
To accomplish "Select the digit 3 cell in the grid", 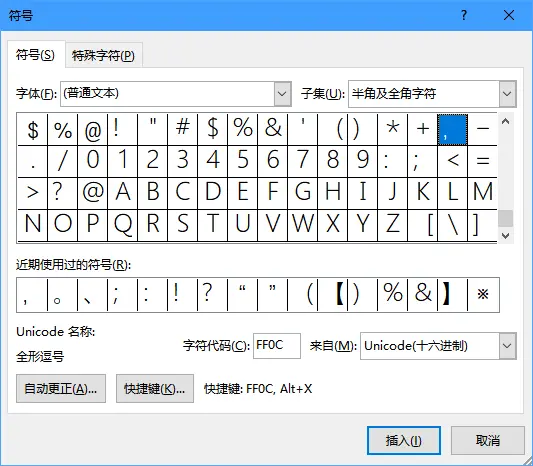I will click(x=183, y=161).
